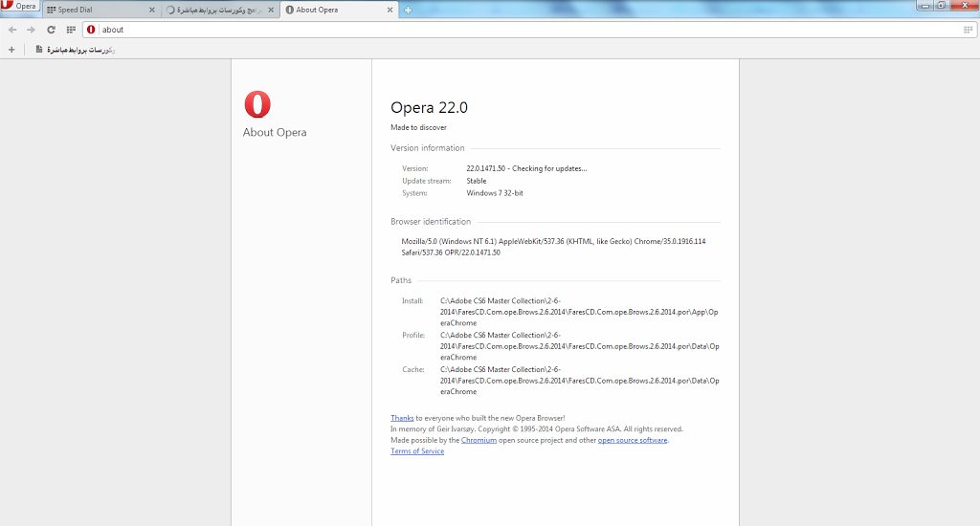Close the About Opera tab
Viewport: 980px width, 526px height.
(x=390, y=10)
